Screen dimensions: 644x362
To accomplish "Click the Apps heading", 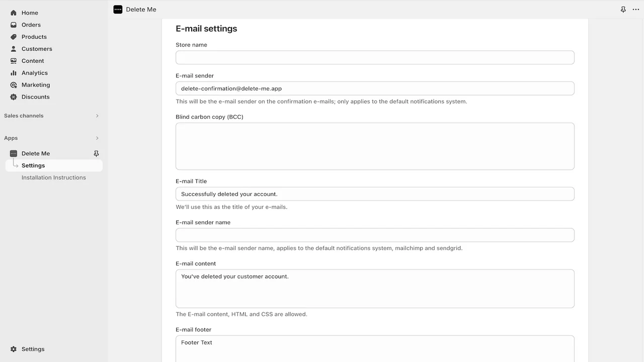I will point(11,138).
